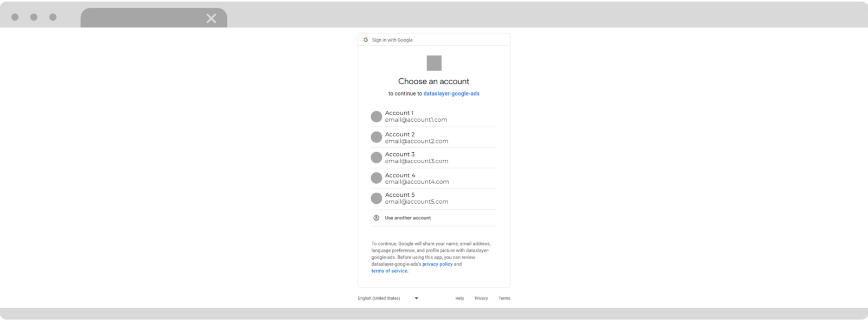
Task: Click the Choose an account heading
Action: [434, 81]
